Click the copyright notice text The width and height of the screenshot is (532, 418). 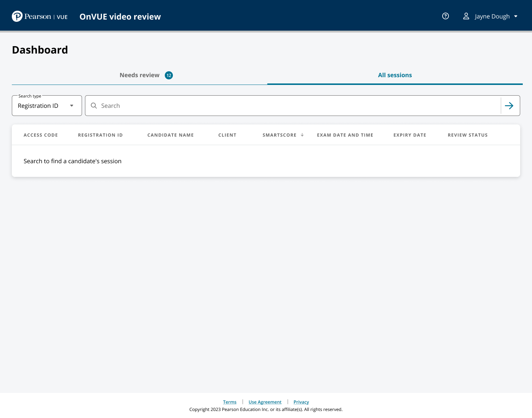266,409
